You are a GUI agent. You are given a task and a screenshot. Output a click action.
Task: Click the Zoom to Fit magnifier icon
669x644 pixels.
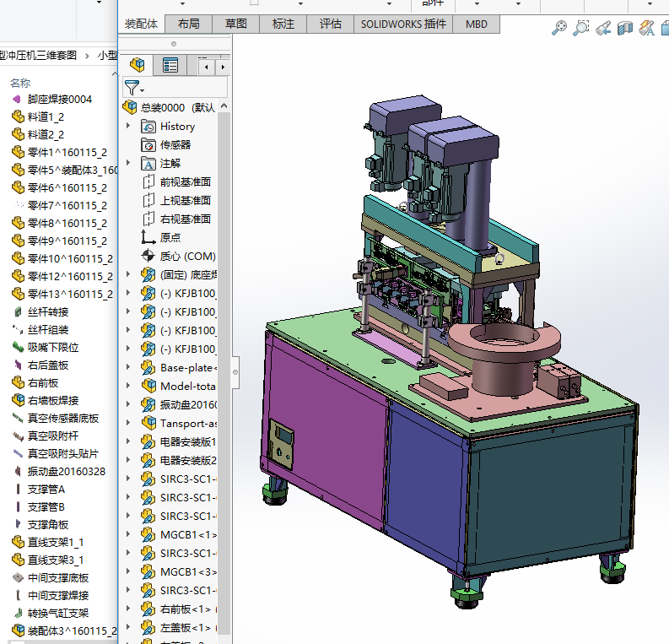(x=558, y=29)
